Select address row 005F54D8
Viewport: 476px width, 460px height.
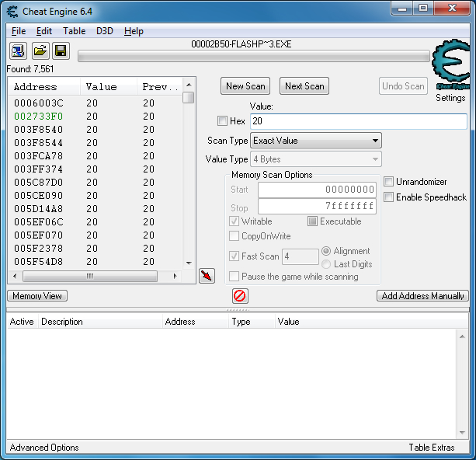click(96, 262)
